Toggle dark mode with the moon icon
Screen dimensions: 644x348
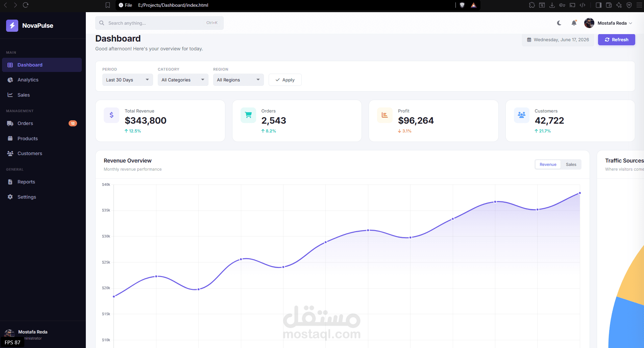pos(559,23)
